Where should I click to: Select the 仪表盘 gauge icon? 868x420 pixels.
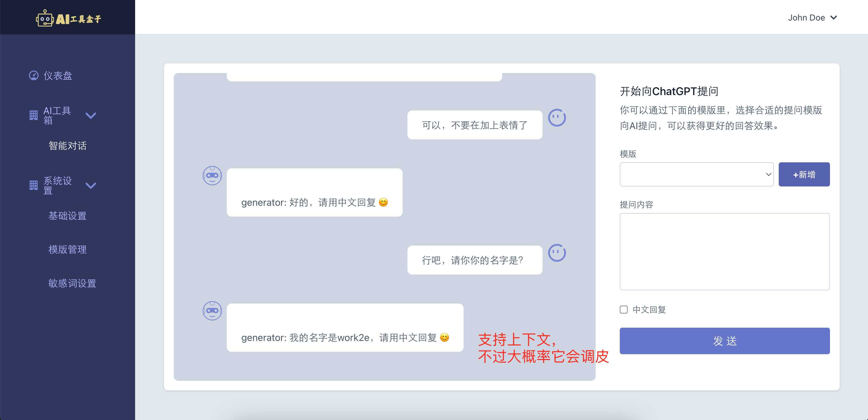click(33, 75)
